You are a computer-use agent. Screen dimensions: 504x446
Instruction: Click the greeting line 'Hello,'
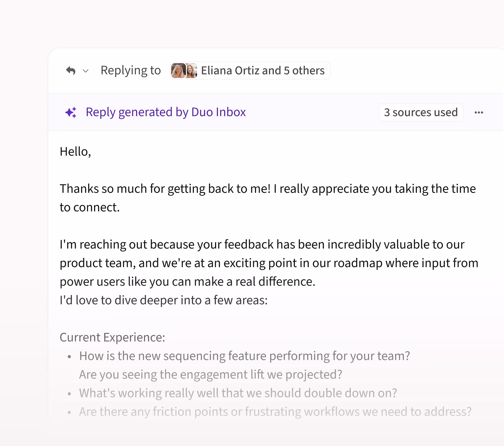pos(75,151)
